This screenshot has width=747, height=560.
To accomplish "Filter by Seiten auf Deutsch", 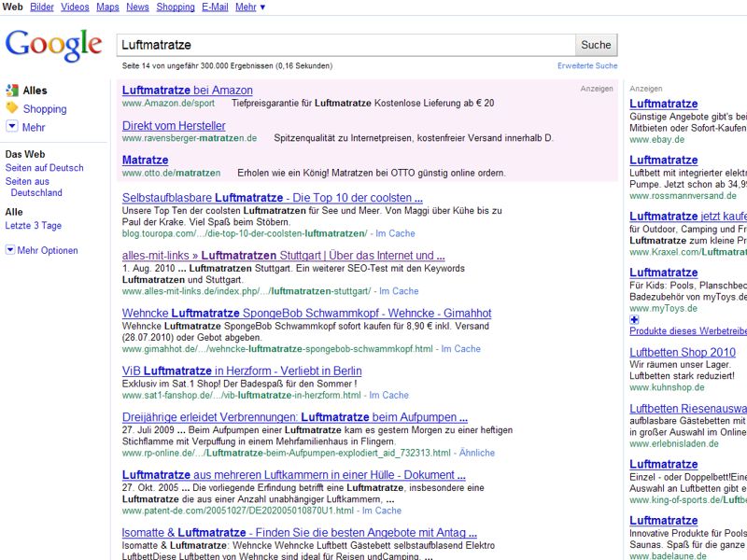I will tap(44, 168).
